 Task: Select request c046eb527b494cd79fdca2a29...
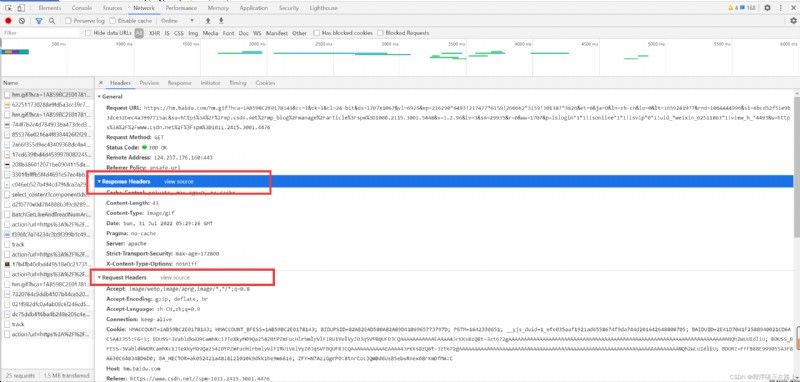pyautogui.click(x=47, y=185)
